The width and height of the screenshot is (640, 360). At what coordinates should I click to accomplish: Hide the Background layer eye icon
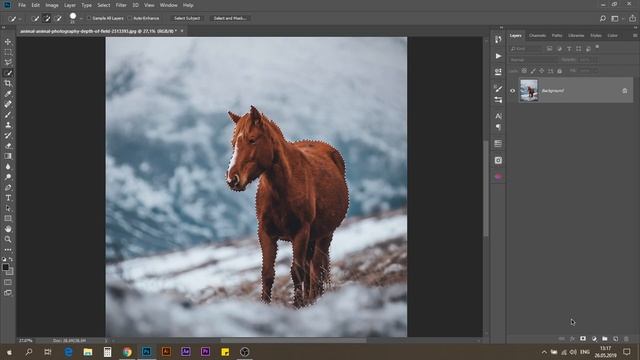click(513, 91)
